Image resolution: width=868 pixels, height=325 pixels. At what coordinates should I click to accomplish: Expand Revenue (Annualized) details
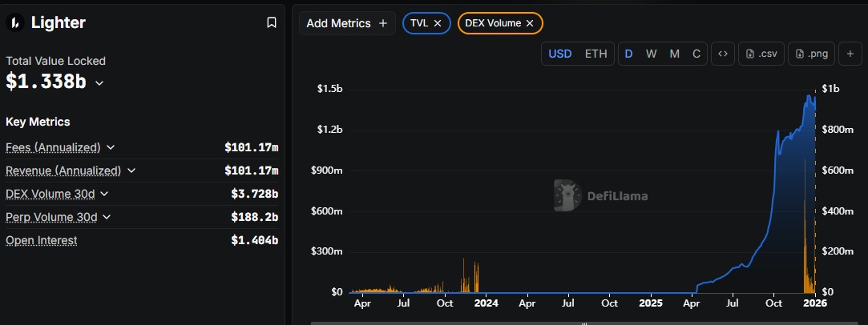coord(131,171)
